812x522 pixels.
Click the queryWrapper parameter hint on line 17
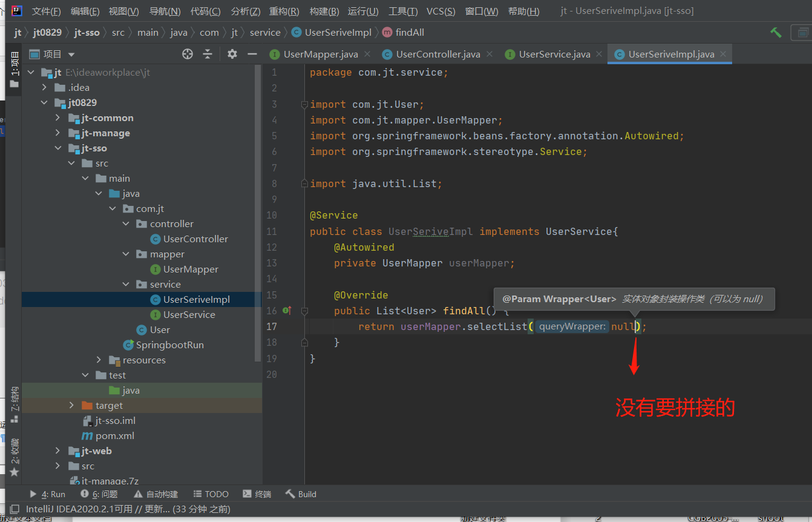(x=571, y=327)
